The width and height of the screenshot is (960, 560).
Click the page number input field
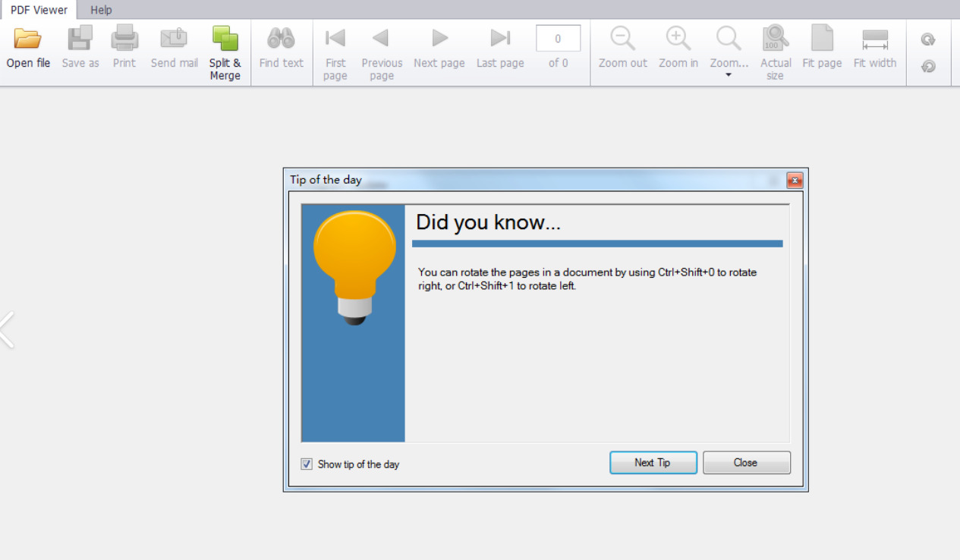(x=558, y=39)
